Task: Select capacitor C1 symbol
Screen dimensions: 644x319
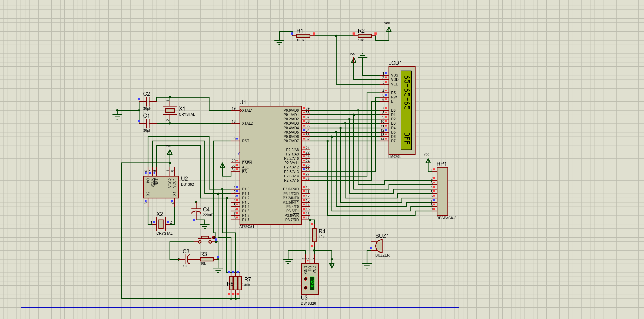Action: [148, 124]
